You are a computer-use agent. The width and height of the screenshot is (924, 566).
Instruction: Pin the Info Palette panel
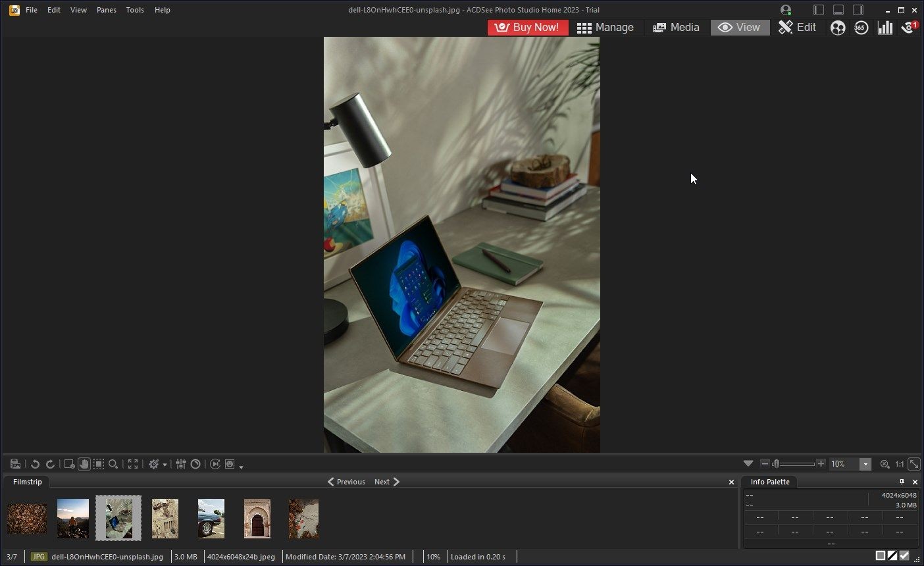coord(902,482)
